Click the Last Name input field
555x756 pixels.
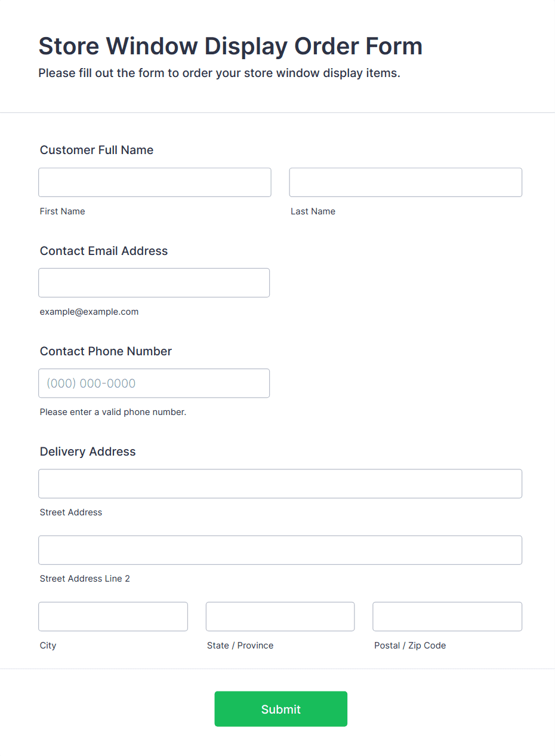405,182
